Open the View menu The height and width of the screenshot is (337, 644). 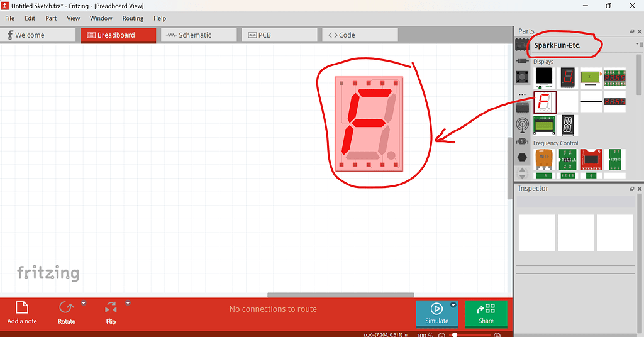[x=73, y=18]
